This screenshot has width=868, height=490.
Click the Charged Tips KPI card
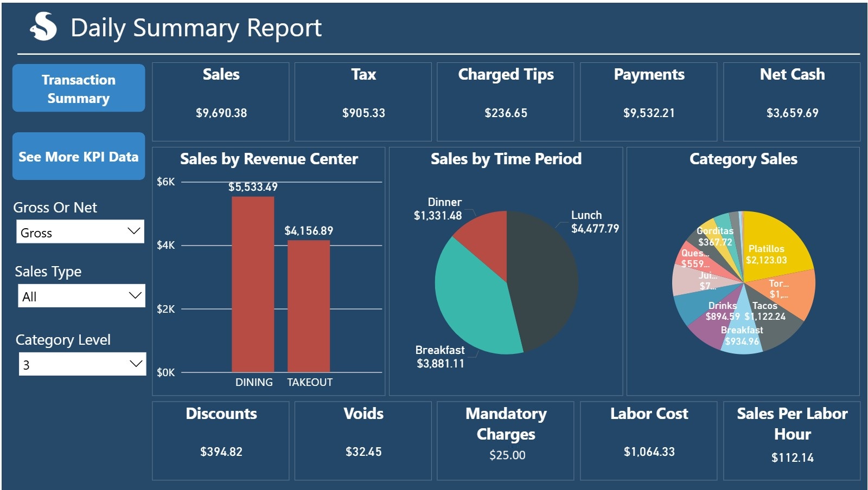point(506,102)
